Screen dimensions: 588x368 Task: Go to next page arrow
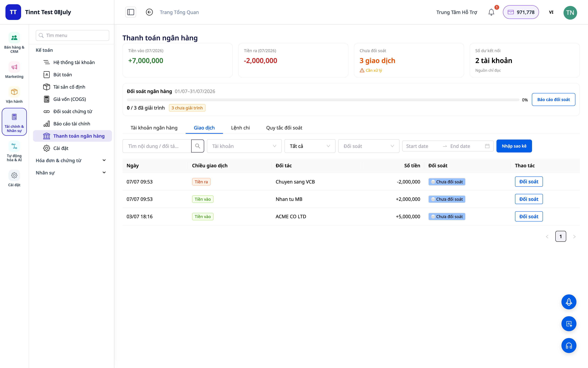(x=574, y=236)
